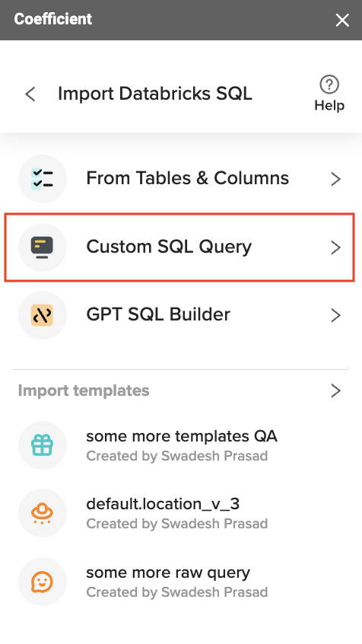The width and height of the screenshot is (362, 644).
Task: Open template some more raw query
Action: [x=181, y=582]
